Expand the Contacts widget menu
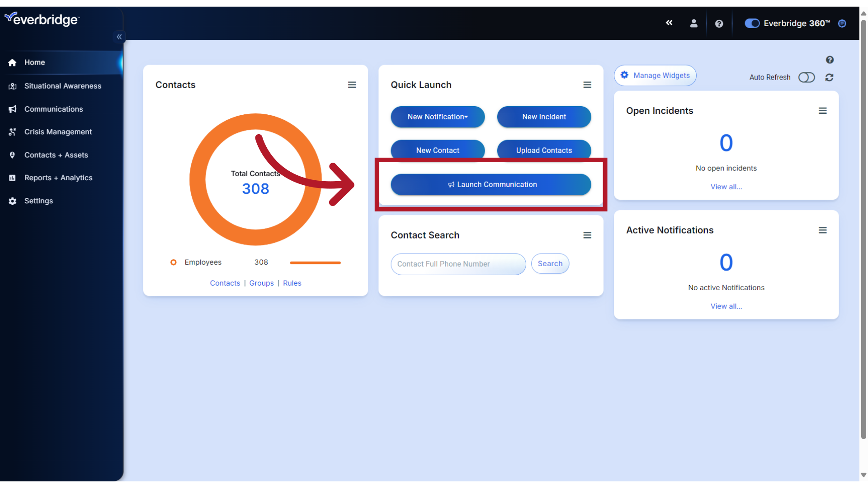The height and width of the screenshot is (488, 868). pos(352,84)
